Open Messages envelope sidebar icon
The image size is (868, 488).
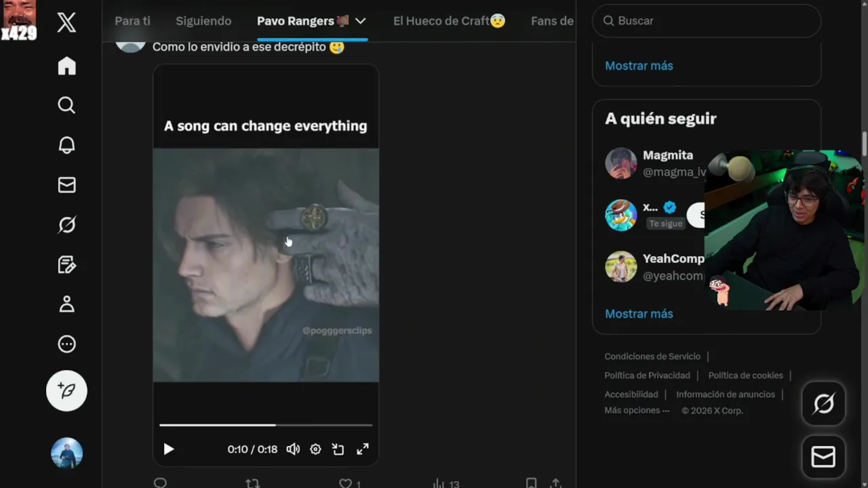pos(66,185)
